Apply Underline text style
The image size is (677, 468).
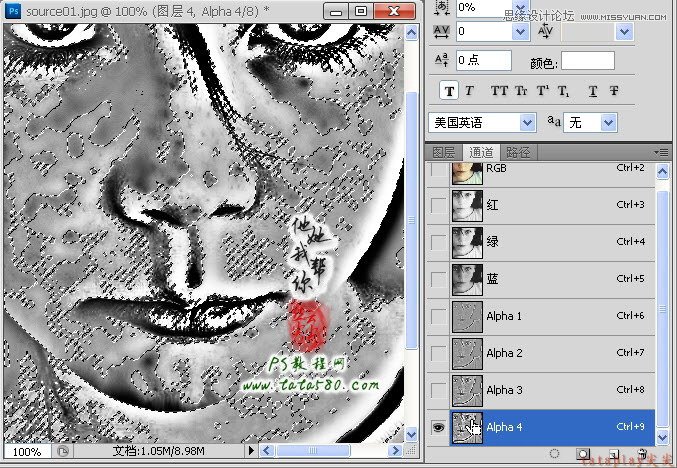pos(593,91)
